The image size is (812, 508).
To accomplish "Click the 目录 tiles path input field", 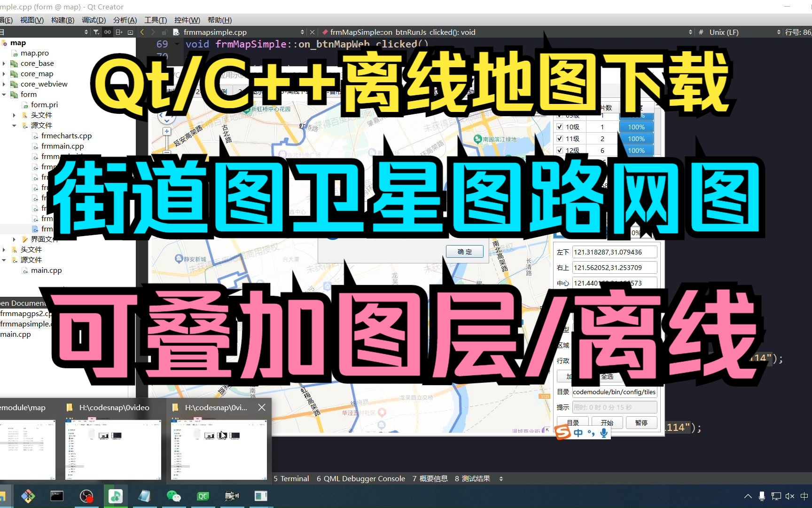I will coord(615,392).
